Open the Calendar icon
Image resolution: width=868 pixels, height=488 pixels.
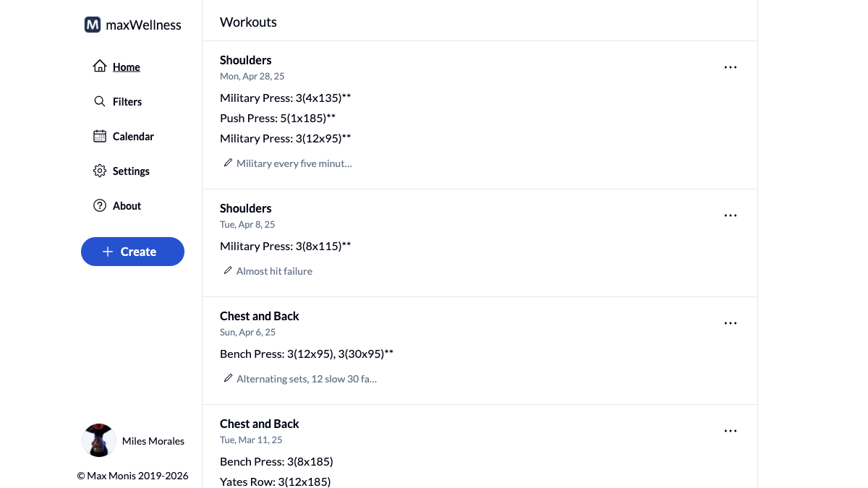pyautogui.click(x=100, y=136)
